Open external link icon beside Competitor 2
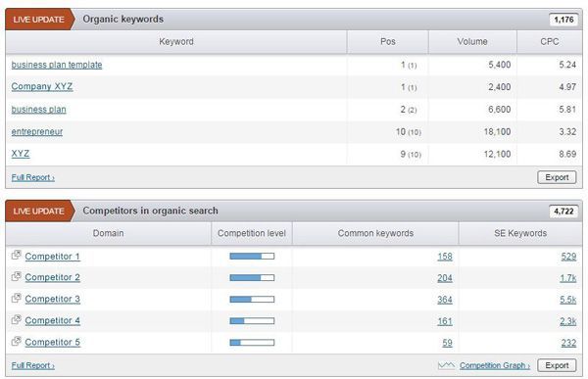 click(x=16, y=276)
